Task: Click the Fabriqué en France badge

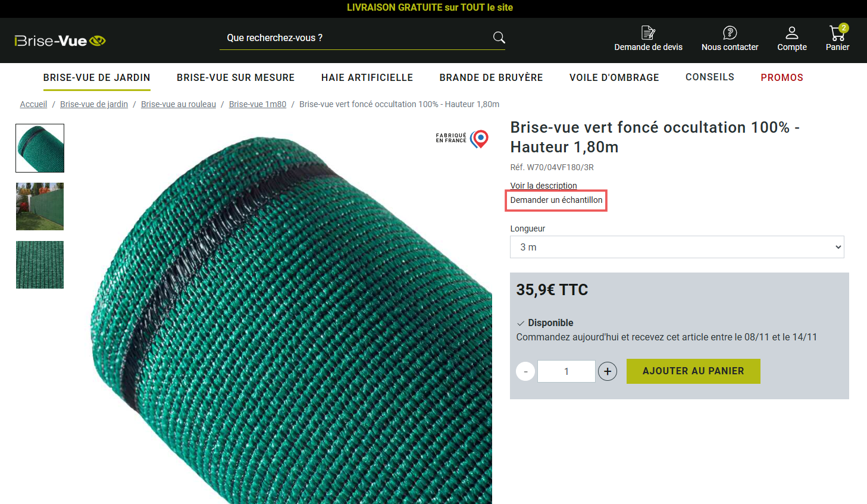Action: coord(462,139)
